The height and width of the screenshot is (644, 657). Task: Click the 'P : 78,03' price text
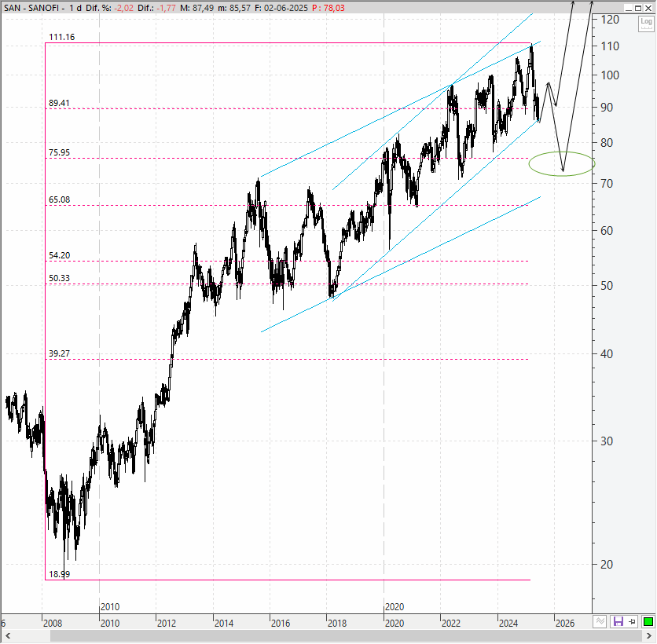(328, 8)
